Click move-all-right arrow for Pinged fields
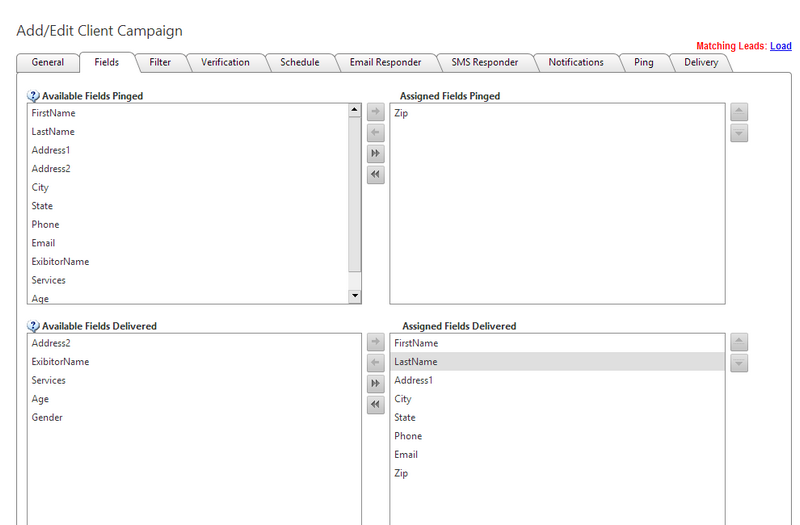 pyautogui.click(x=375, y=154)
